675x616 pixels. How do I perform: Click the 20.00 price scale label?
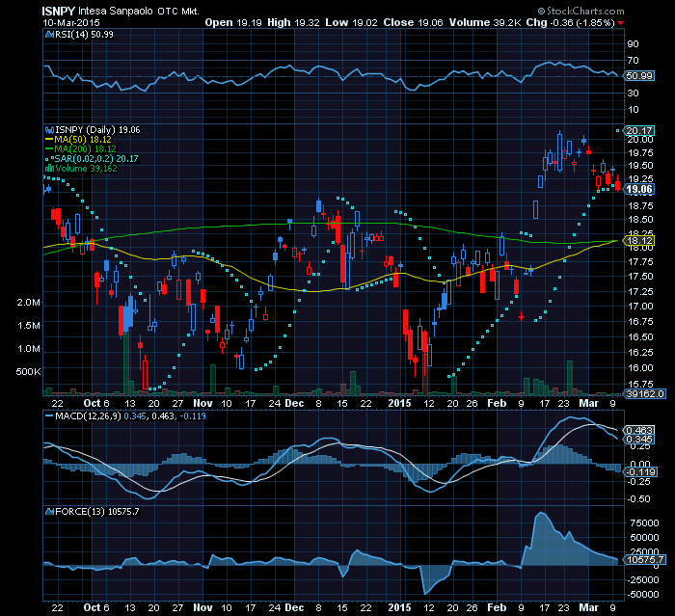[x=640, y=140]
